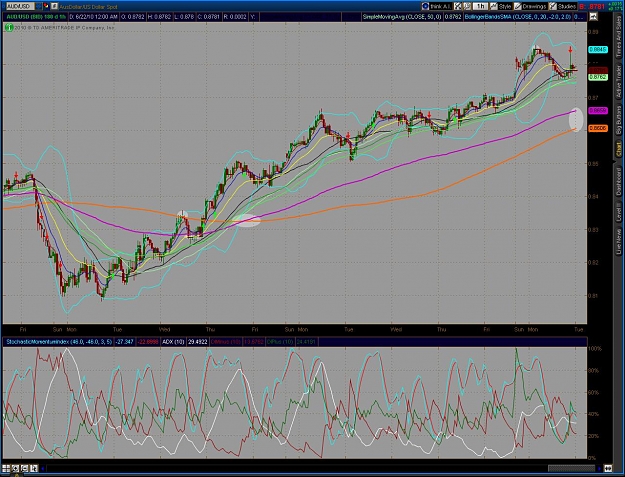Image resolution: width=625 pixels, height=477 pixels.
Task: Click the third bottom-left toolbar icon
Action: pos(24,468)
